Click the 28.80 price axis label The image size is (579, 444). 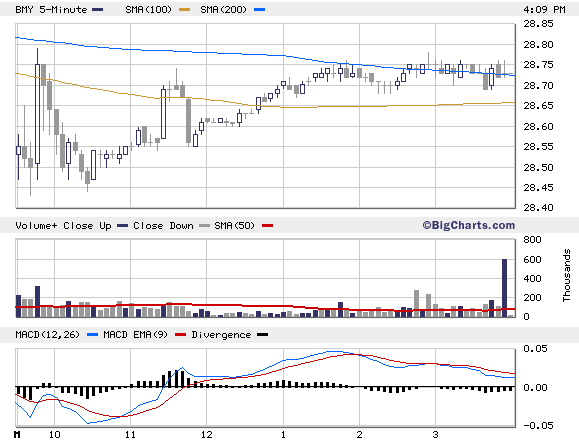tap(538, 45)
